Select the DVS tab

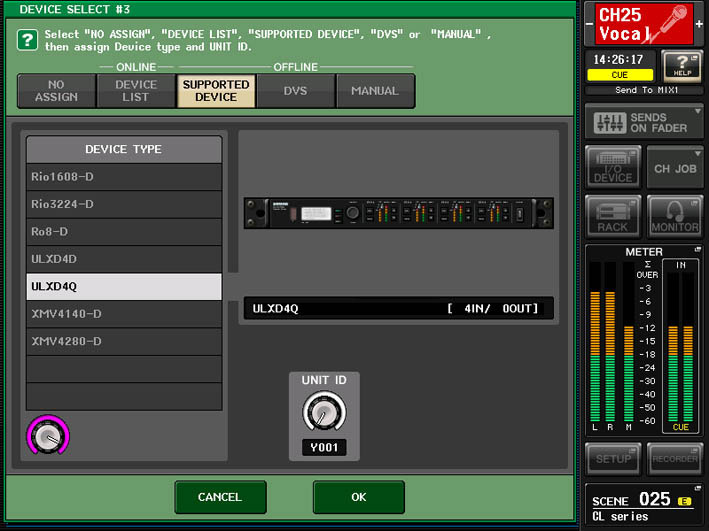pyautogui.click(x=295, y=91)
